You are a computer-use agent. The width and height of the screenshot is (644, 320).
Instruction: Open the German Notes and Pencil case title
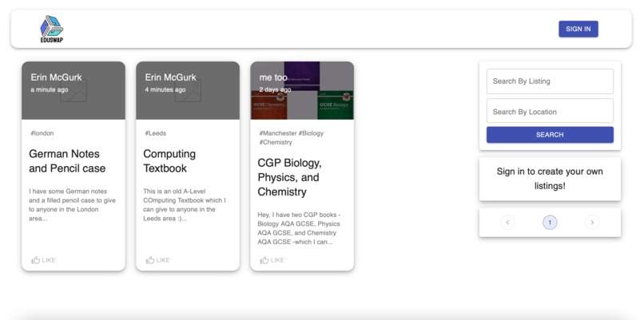[x=67, y=161]
